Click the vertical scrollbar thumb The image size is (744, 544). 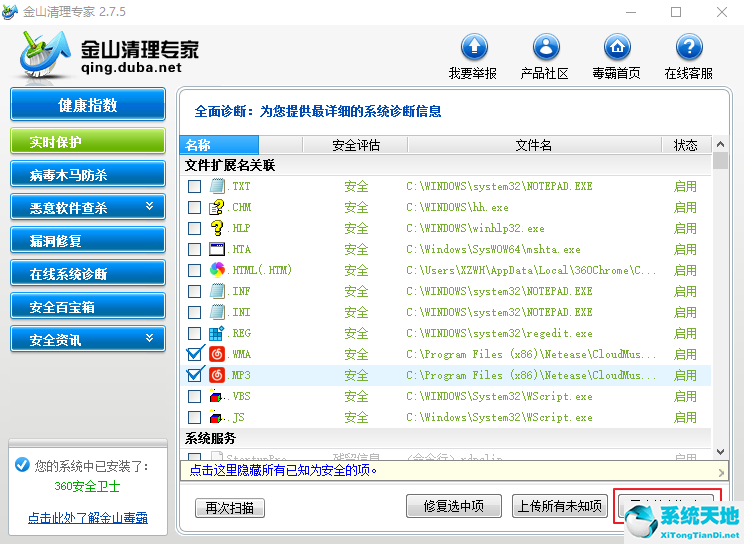point(720,160)
